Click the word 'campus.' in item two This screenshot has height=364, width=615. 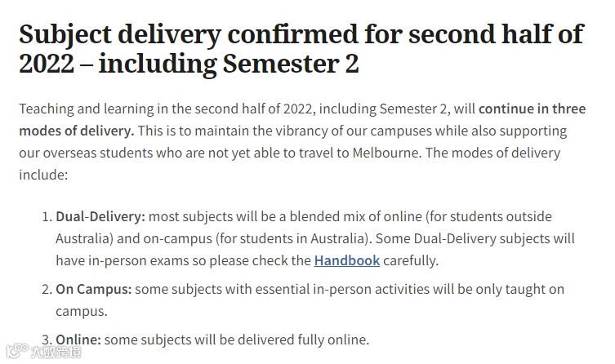coord(81,312)
